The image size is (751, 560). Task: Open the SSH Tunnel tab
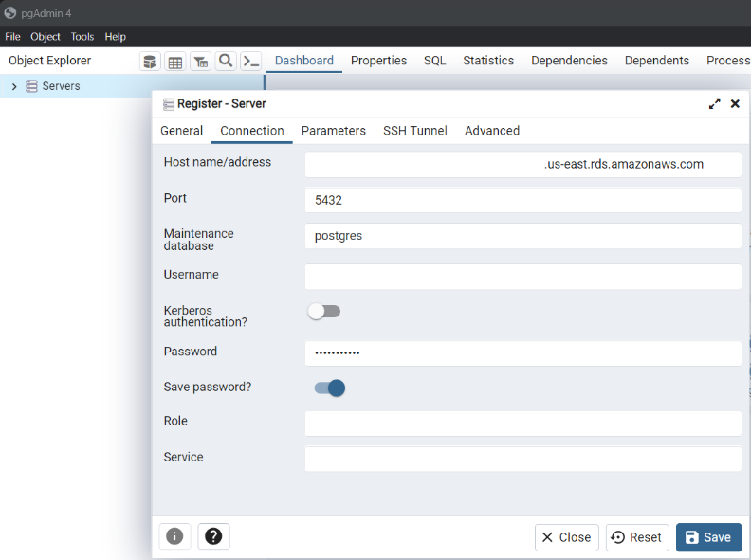coord(414,131)
